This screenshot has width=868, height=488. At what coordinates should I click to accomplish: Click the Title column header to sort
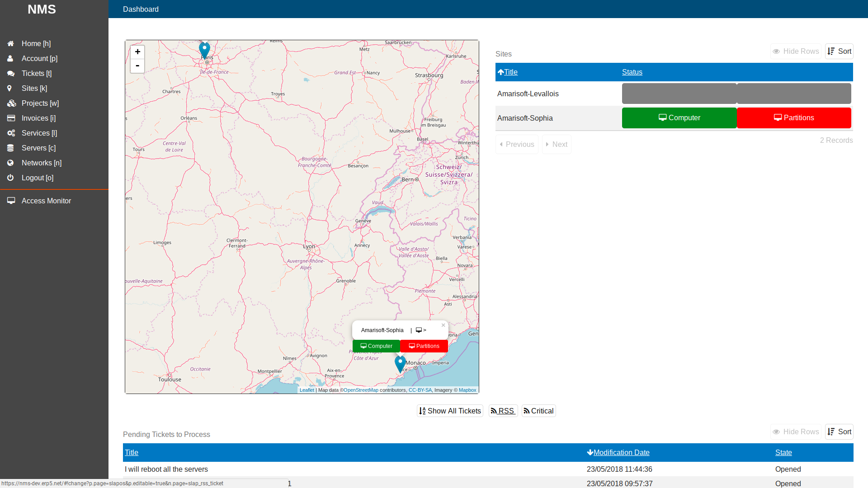tap(510, 71)
